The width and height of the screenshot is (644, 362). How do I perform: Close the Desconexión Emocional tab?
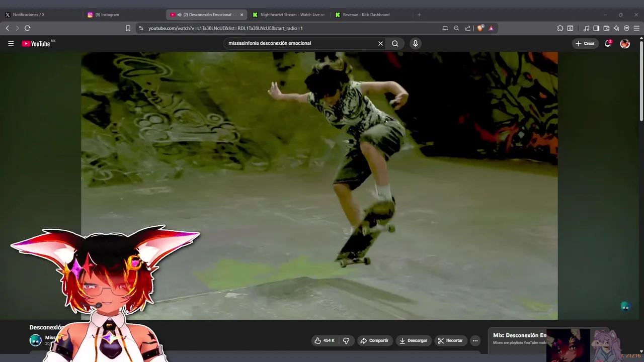point(242,15)
